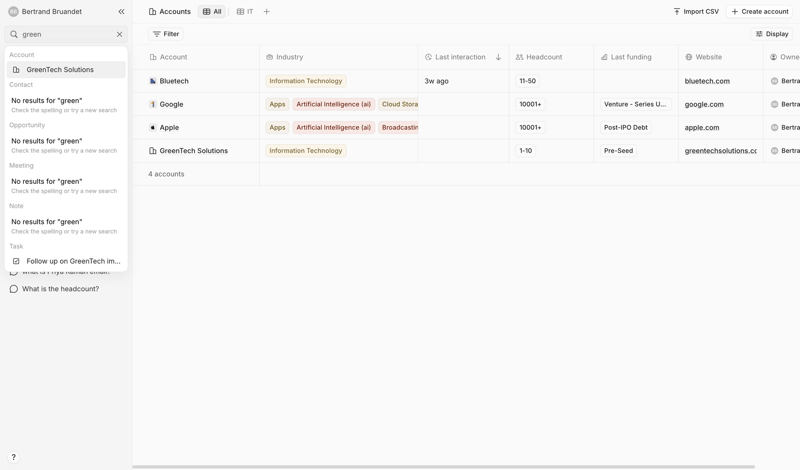The image size is (800, 470).
Task: Collapse the sidebar with double-chevron icon
Action: [x=121, y=12]
